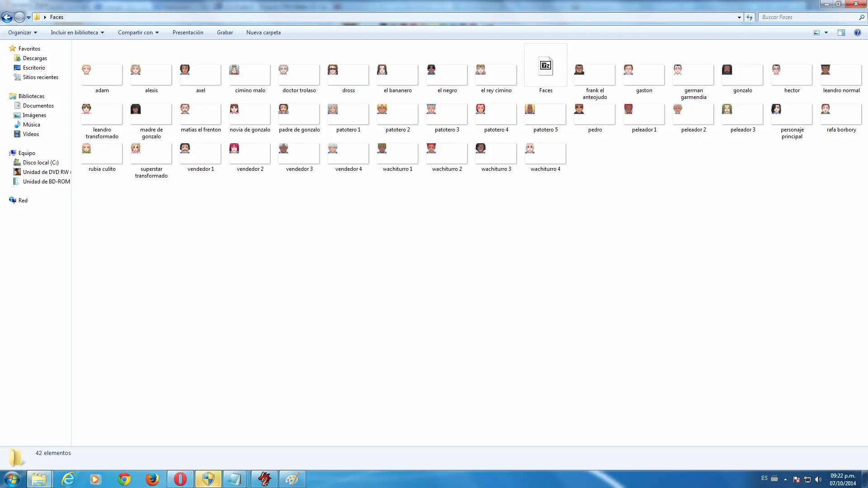
Task: Select the cimino malo file
Action: click(x=250, y=75)
